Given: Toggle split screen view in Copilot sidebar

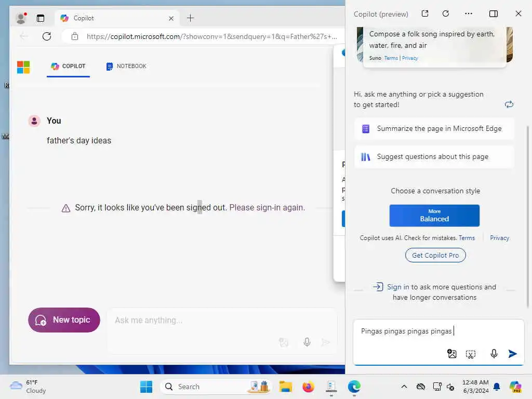Looking at the screenshot, I should click(x=494, y=14).
